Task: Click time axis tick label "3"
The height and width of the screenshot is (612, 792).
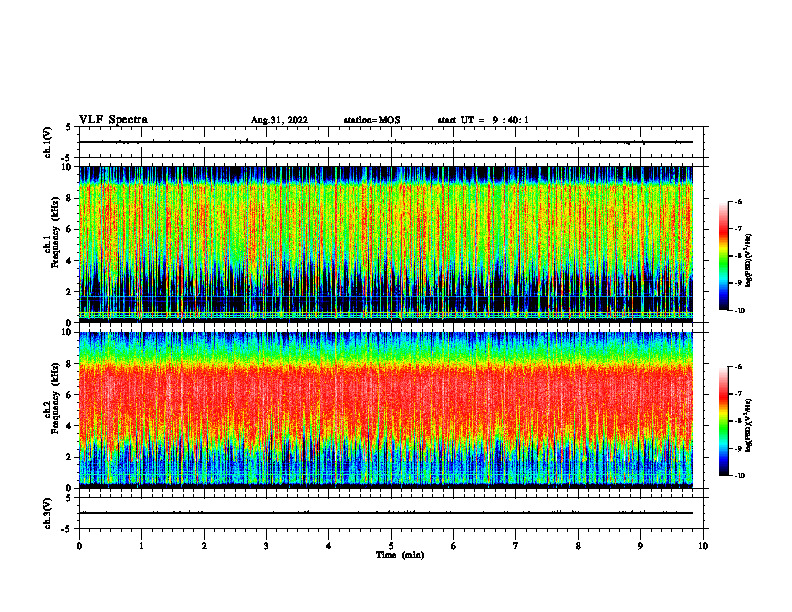Action: (266, 546)
